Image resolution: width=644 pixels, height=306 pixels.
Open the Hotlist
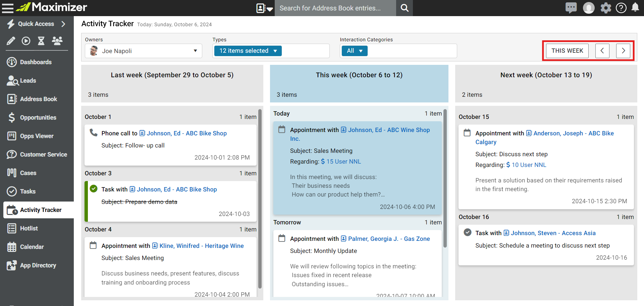tap(37, 228)
